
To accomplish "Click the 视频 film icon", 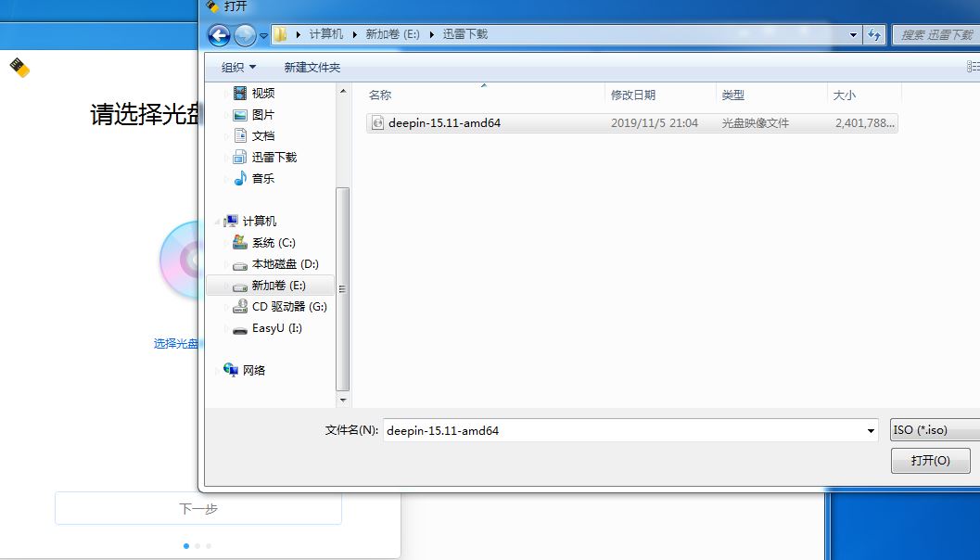I will pyautogui.click(x=240, y=93).
